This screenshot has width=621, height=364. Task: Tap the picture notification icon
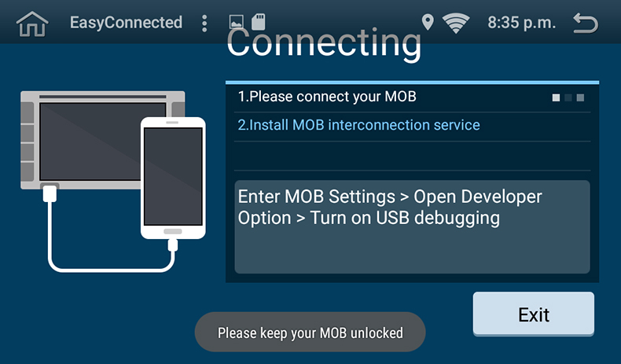[236, 22]
